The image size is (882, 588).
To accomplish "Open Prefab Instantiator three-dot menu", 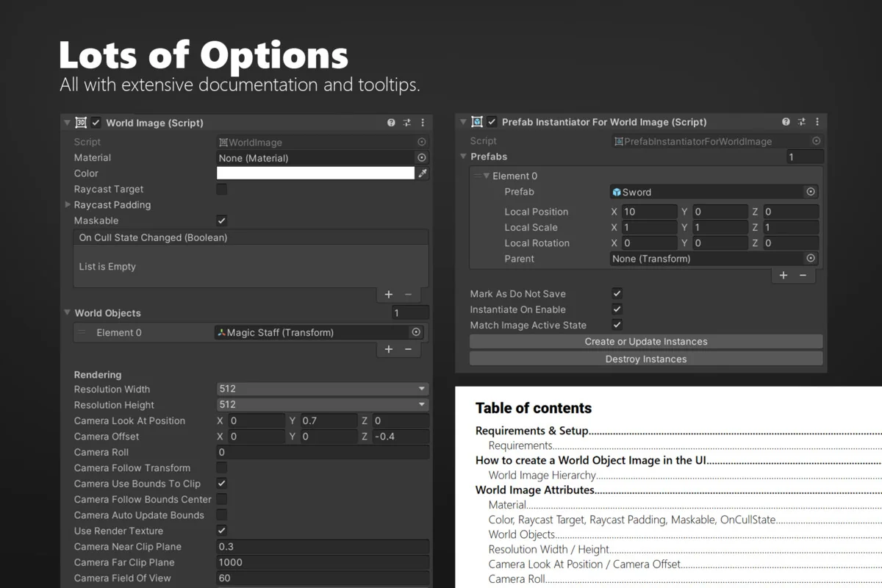I will pos(818,122).
